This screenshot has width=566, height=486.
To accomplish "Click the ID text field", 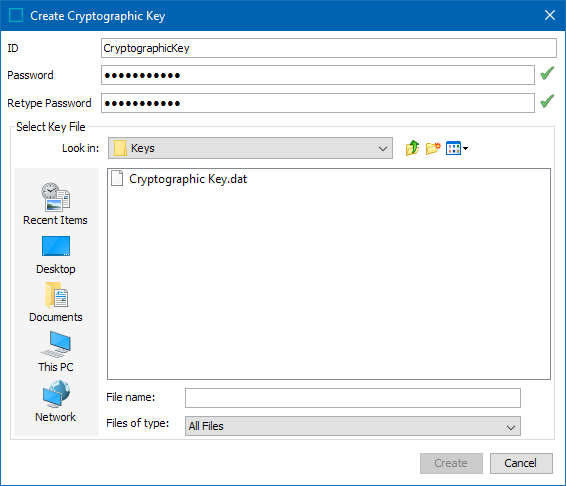I will click(x=328, y=48).
